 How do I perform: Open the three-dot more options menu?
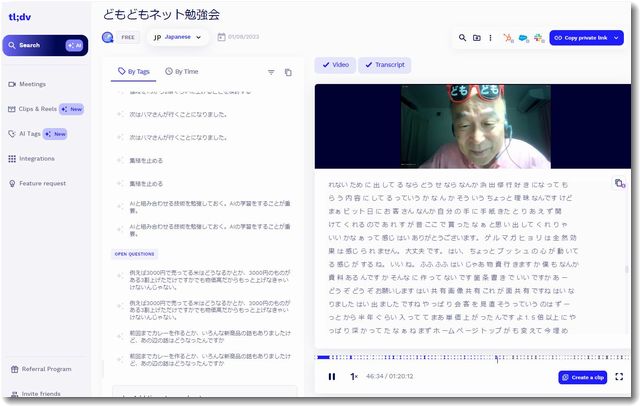(x=489, y=38)
